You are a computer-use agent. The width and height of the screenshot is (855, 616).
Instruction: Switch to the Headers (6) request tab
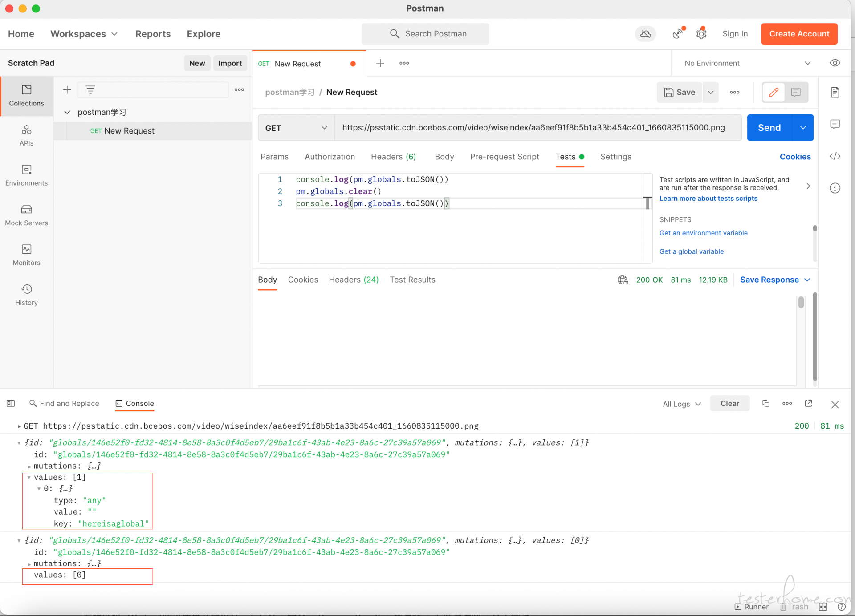[393, 157]
